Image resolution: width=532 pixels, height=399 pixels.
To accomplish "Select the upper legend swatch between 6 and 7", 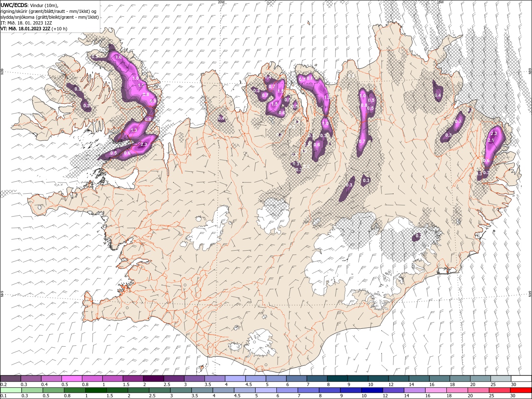I will (x=296, y=379).
